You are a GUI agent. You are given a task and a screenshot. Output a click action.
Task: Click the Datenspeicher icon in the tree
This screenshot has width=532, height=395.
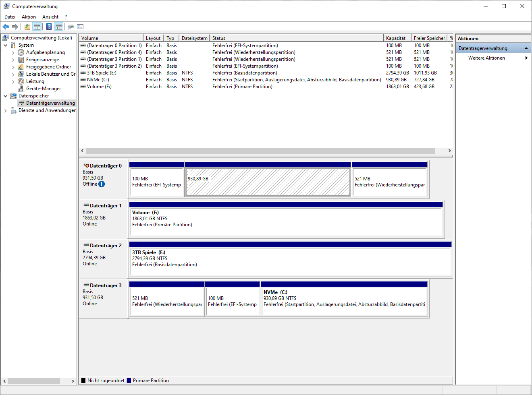point(13,96)
